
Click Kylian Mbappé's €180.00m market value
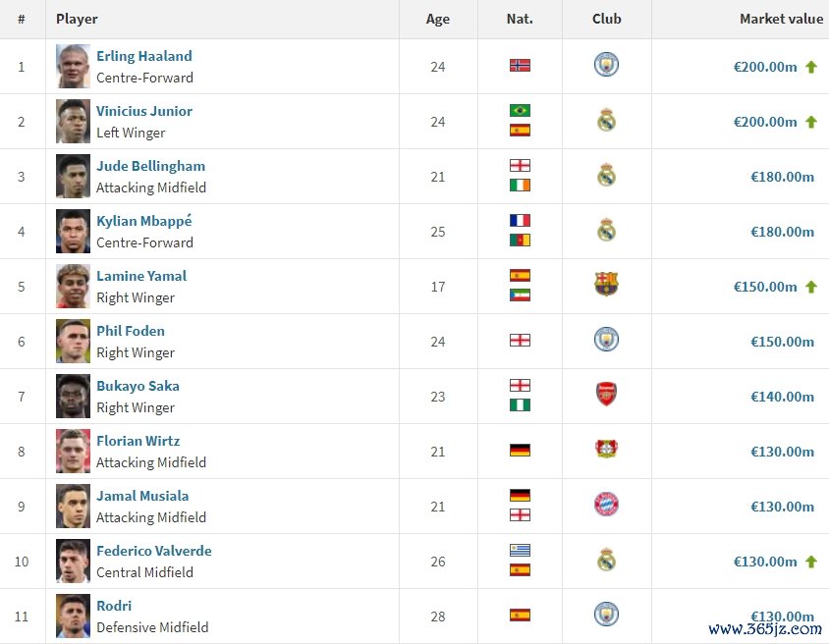782,232
